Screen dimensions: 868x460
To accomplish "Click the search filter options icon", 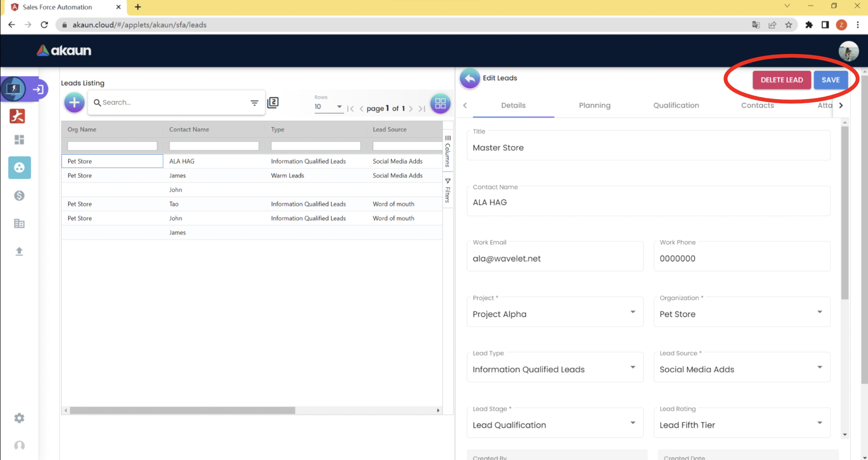I will (x=254, y=103).
